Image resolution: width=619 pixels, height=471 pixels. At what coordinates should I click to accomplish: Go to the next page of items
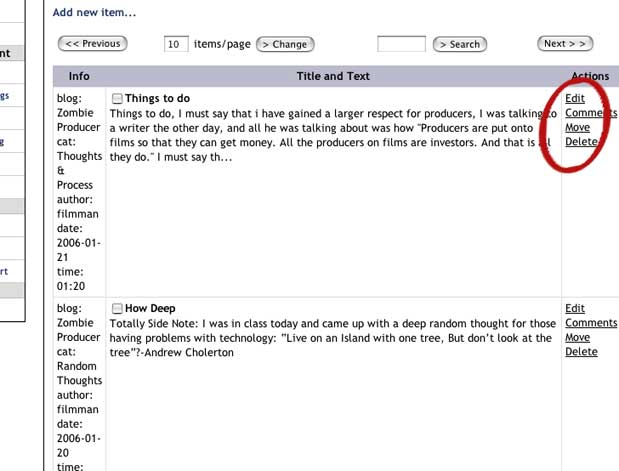coord(566,44)
